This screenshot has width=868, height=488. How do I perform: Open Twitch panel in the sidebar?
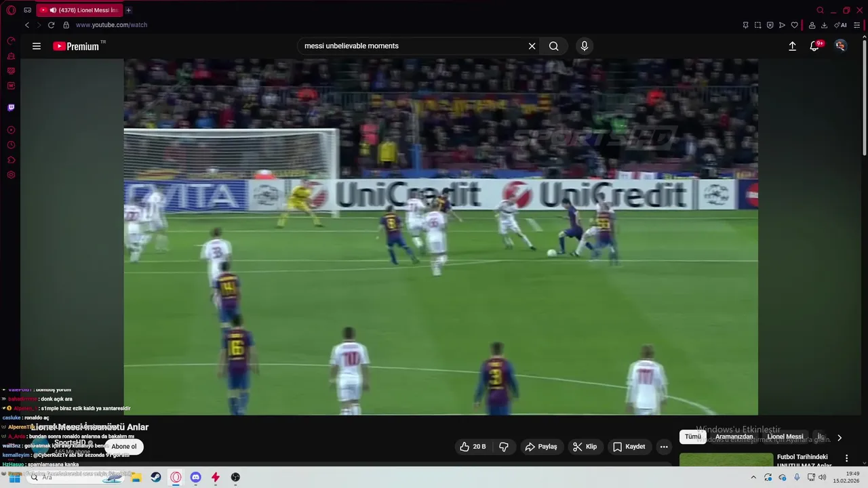pyautogui.click(x=11, y=107)
